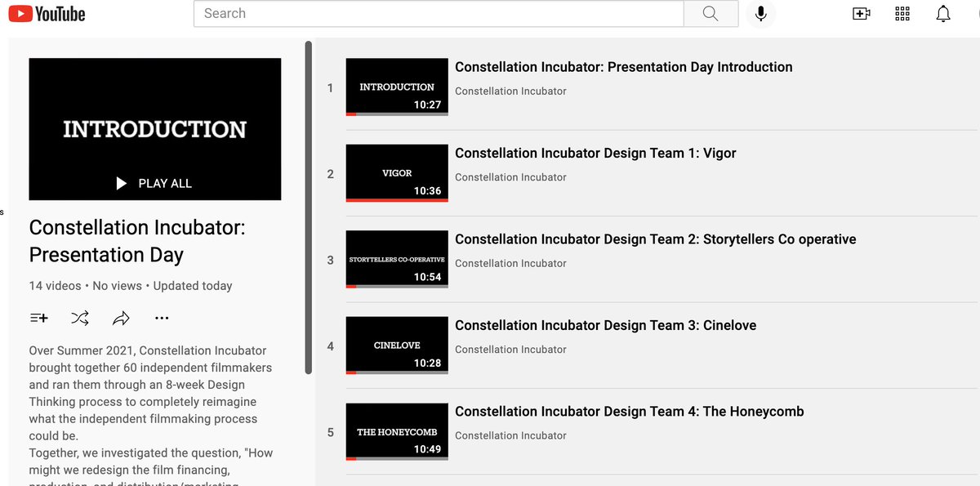Click index number 3 in playlist
980x486 pixels.
point(331,260)
